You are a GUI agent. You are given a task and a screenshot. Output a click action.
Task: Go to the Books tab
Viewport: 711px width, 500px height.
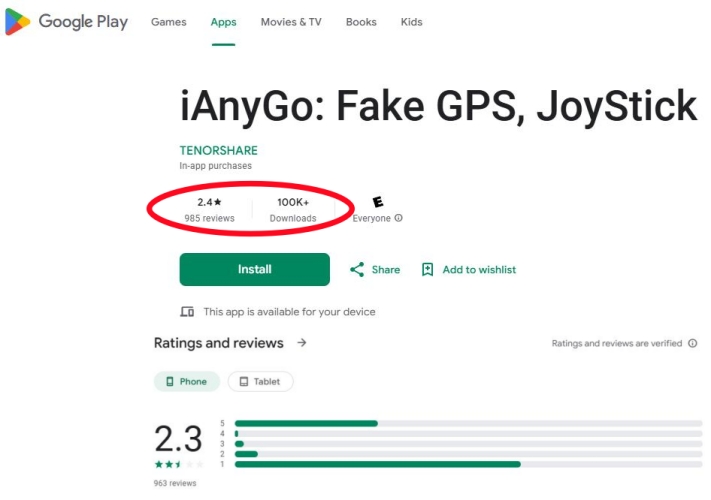point(361,22)
